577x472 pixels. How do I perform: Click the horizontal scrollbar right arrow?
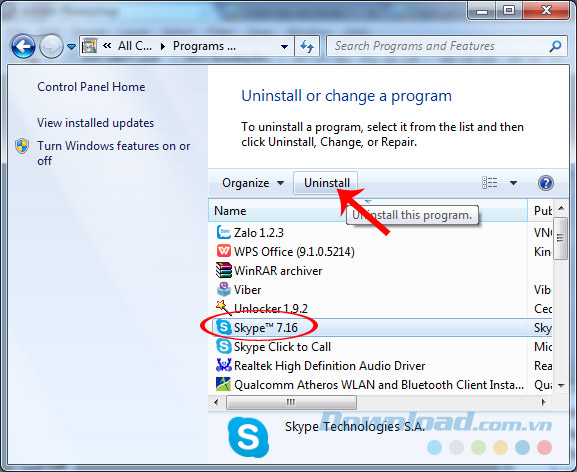click(544, 402)
